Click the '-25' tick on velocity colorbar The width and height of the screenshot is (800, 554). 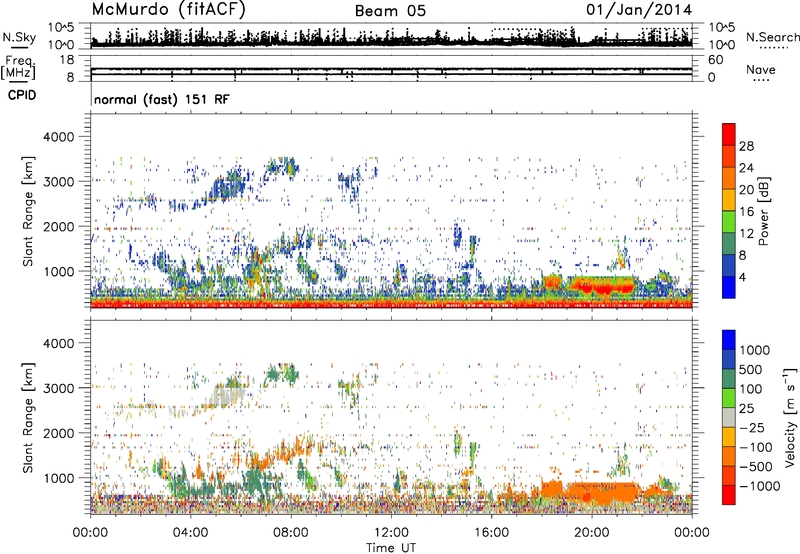click(x=752, y=427)
